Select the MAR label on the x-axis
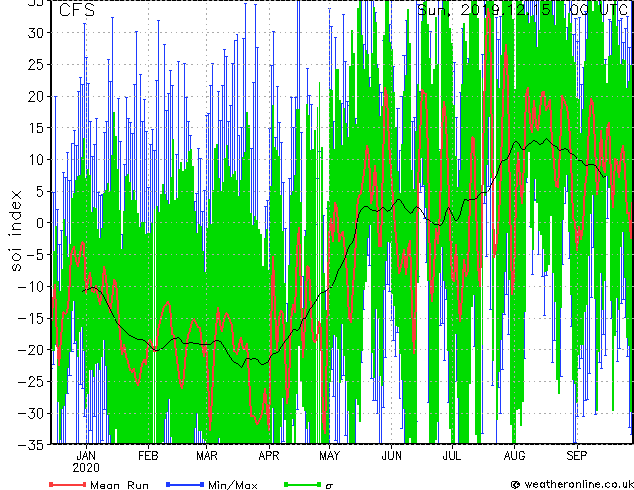This screenshot has height=490, width=634. [207, 455]
